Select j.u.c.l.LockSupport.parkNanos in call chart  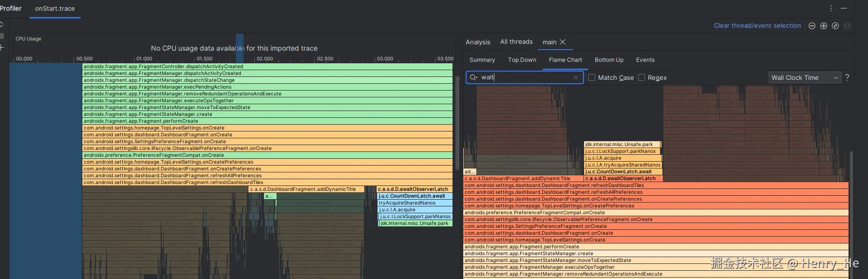point(415,217)
